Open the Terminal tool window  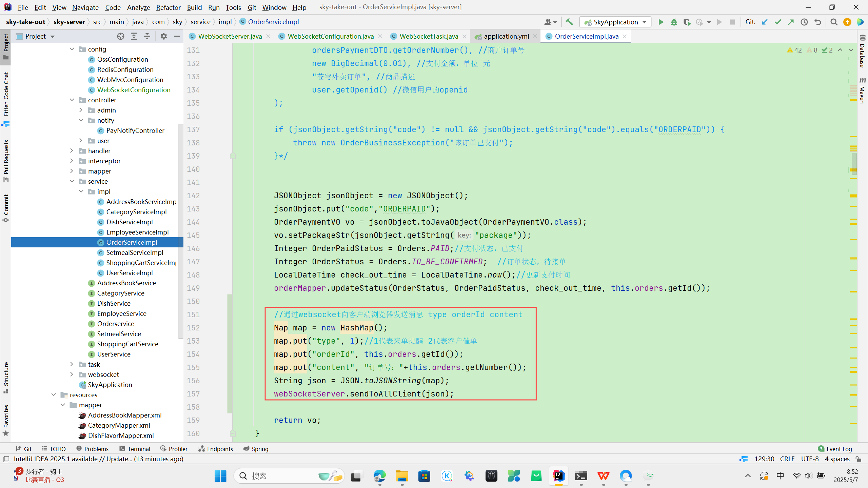(135, 449)
